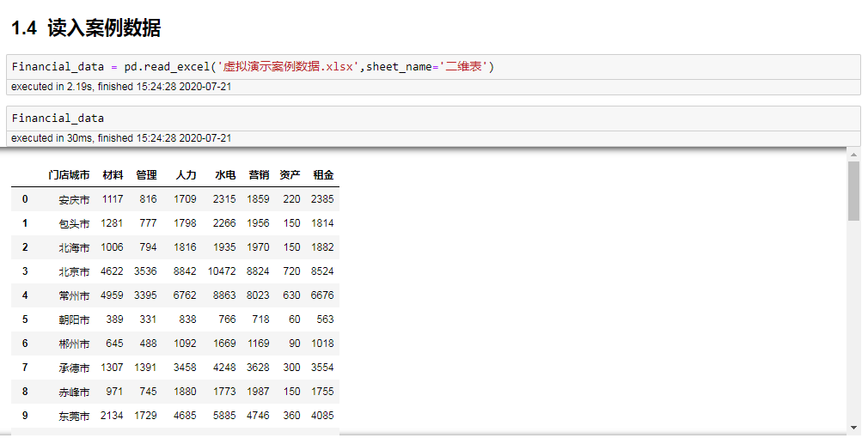Click the heading 1.4 读入案例数据
This screenshot has width=868, height=444.
tap(86, 27)
